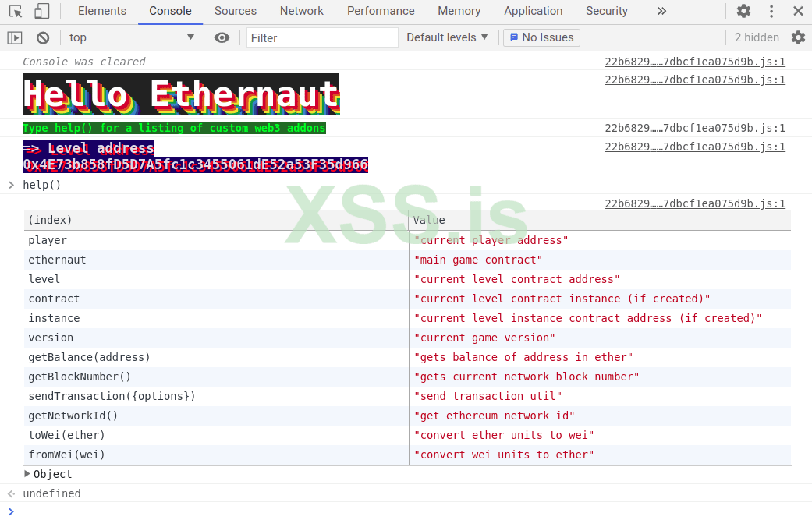Switch to the Security tab

tap(607, 11)
